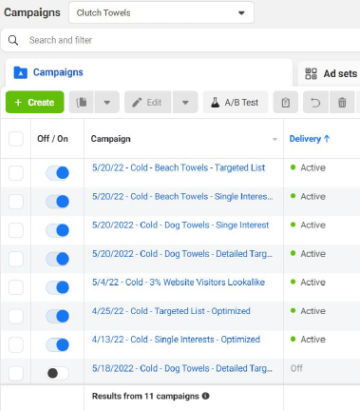Check the Targeted List Optimized row checkbox
360x411 pixels.
(x=16, y=316)
